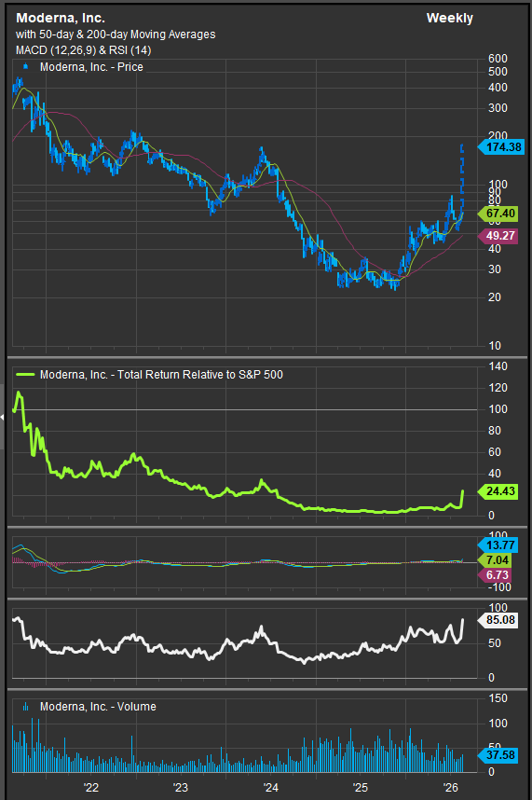The width and height of the screenshot is (532, 800).
Task: Click the 37.58 volume value tag
Action: pyautogui.click(x=498, y=755)
